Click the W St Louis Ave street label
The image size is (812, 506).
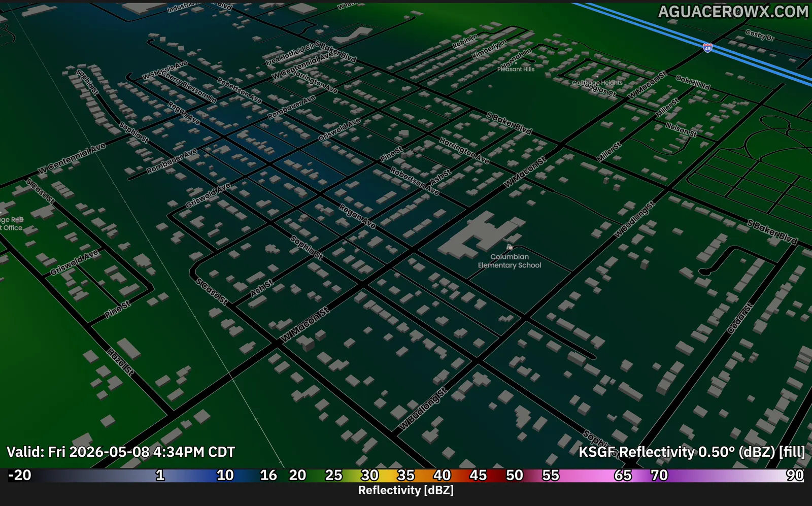pos(165,70)
